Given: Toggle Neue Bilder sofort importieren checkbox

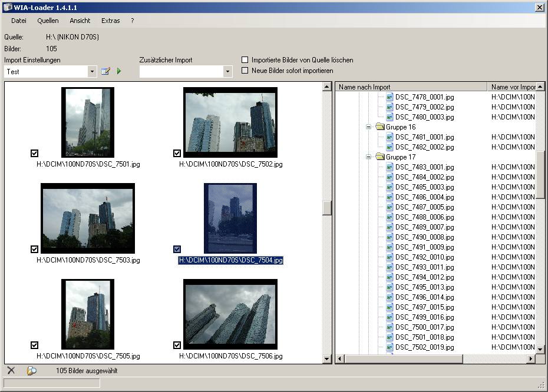Looking at the screenshot, I should point(245,71).
